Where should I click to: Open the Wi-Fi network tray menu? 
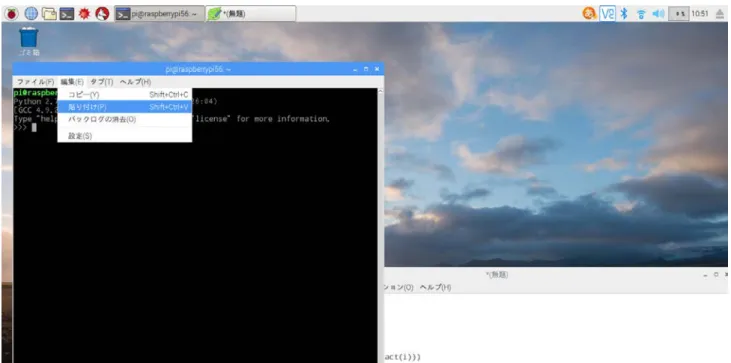(641, 14)
